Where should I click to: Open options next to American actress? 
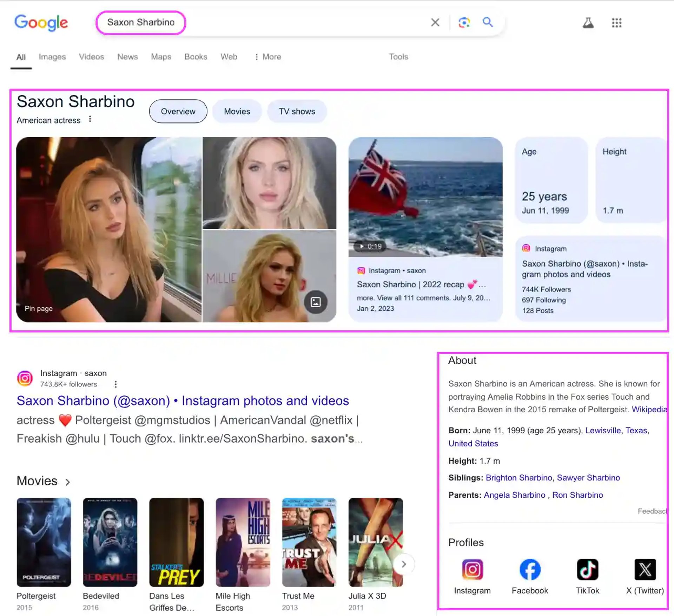tap(90, 119)
